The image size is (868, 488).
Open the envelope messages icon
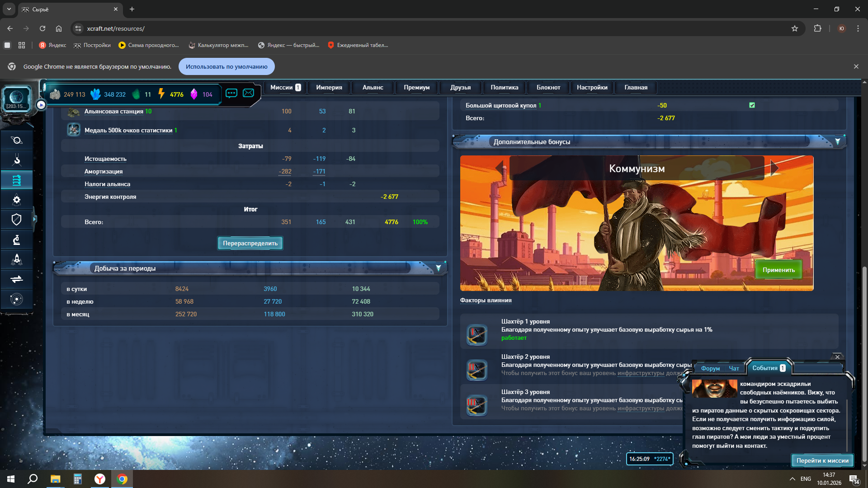pyautogui.click(x=248, y=93)
